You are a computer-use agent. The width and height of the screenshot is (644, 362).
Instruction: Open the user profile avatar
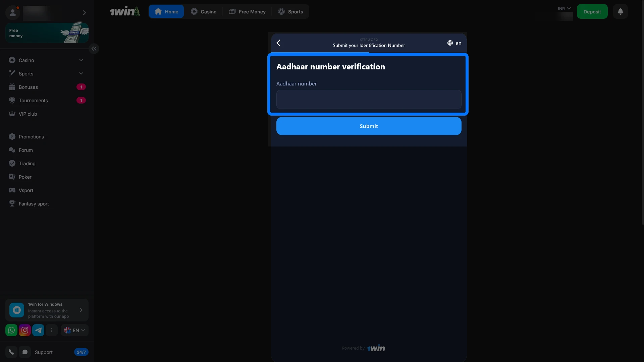[13, 12]
